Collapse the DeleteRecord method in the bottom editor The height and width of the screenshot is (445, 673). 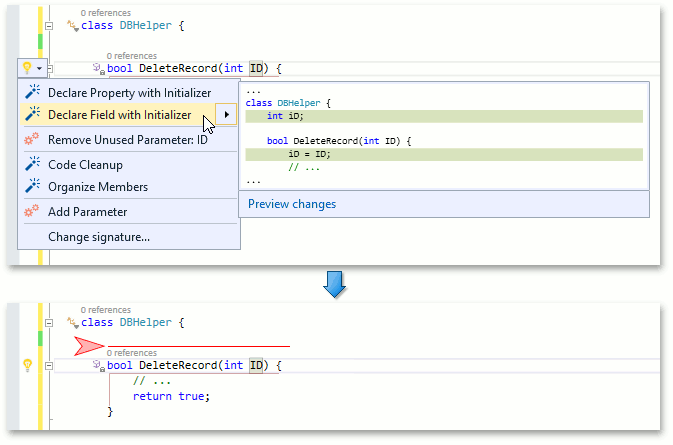tap(49, 366)
